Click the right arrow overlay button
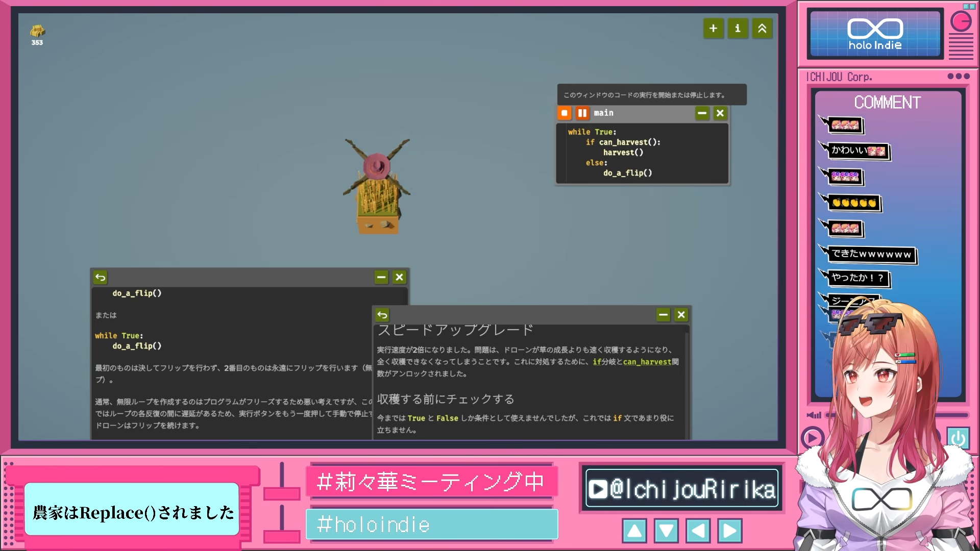 point(730,531)
